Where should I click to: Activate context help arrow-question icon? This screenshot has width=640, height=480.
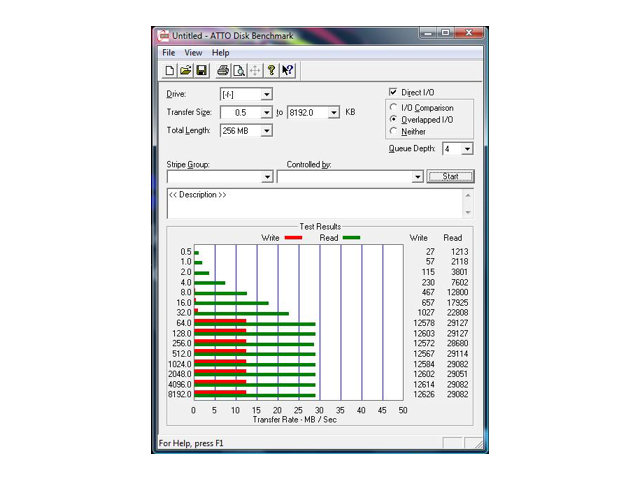287,71
